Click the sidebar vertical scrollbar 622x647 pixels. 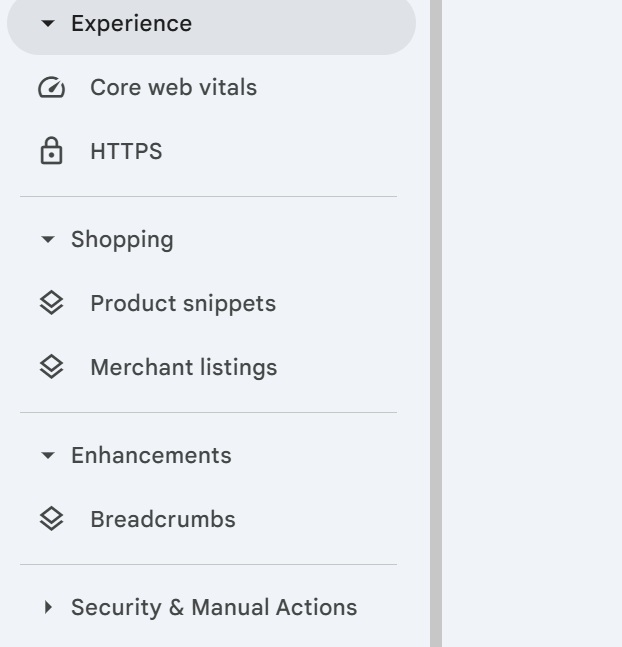tap(435, 320)
